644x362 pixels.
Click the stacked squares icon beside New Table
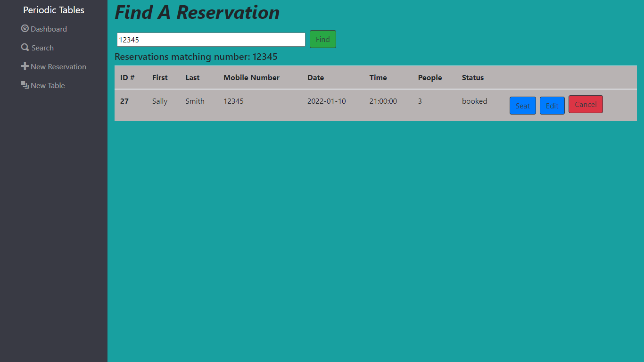[x=25, y=85]
